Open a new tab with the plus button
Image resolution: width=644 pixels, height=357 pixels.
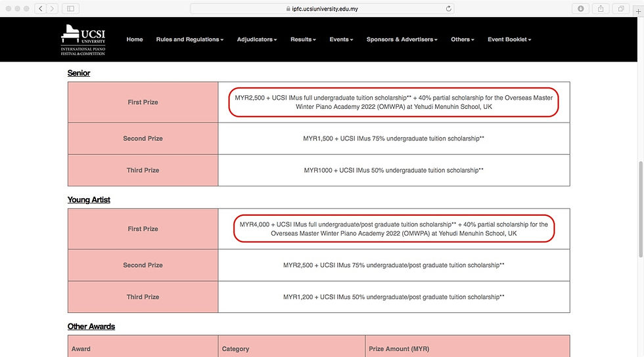tap(638, 11)
